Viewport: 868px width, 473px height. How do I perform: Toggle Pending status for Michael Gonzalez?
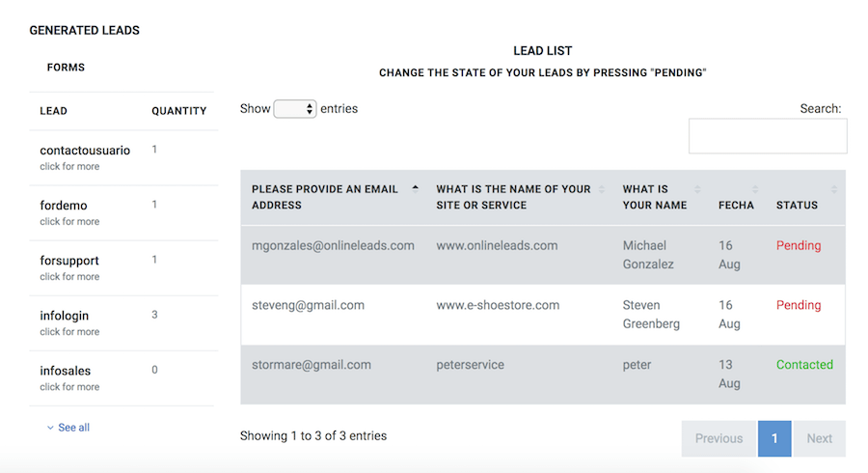tap(799, 245)
